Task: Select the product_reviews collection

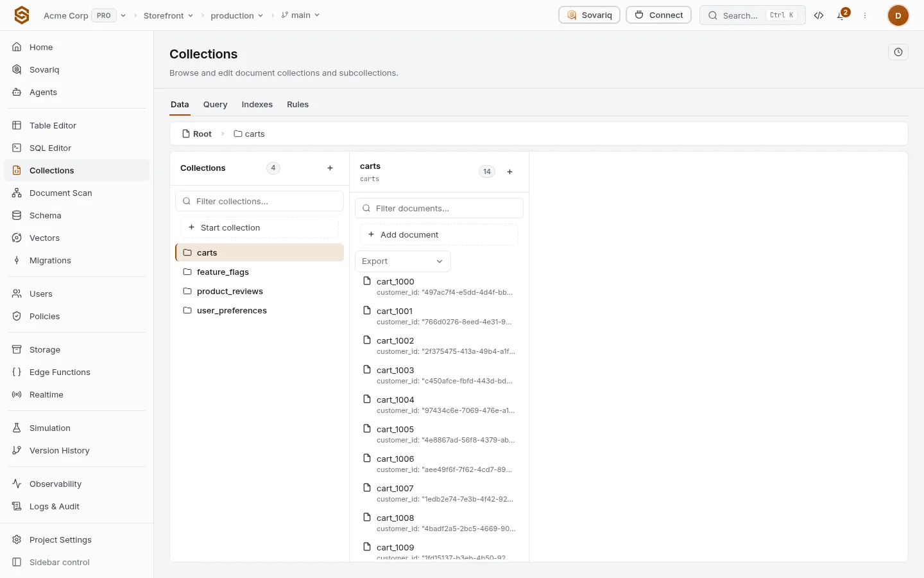Action: pos(259,292)
